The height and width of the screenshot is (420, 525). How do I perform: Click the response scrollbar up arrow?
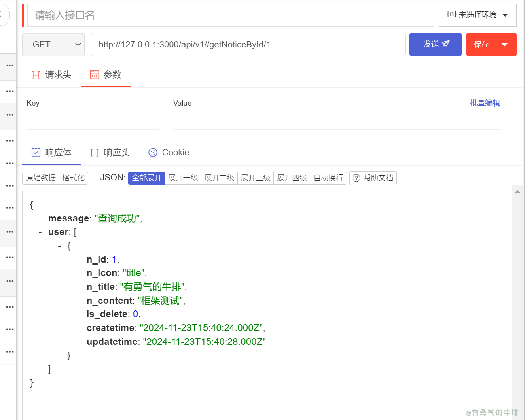click(x=517, y=191)
